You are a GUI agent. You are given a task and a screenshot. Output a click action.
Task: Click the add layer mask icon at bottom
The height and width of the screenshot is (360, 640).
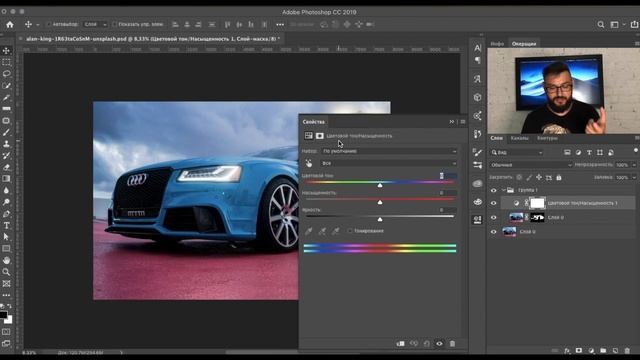(x=579, y=351)
